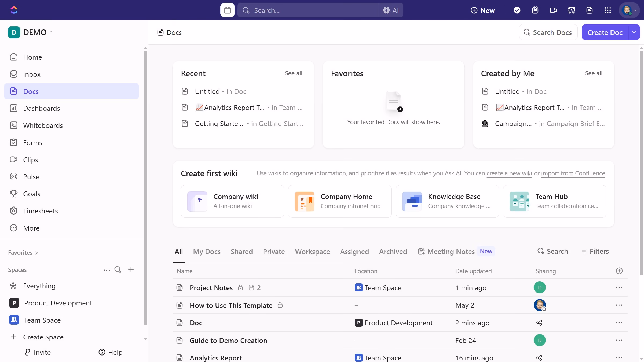Open the Filters menu

(595, 251)
